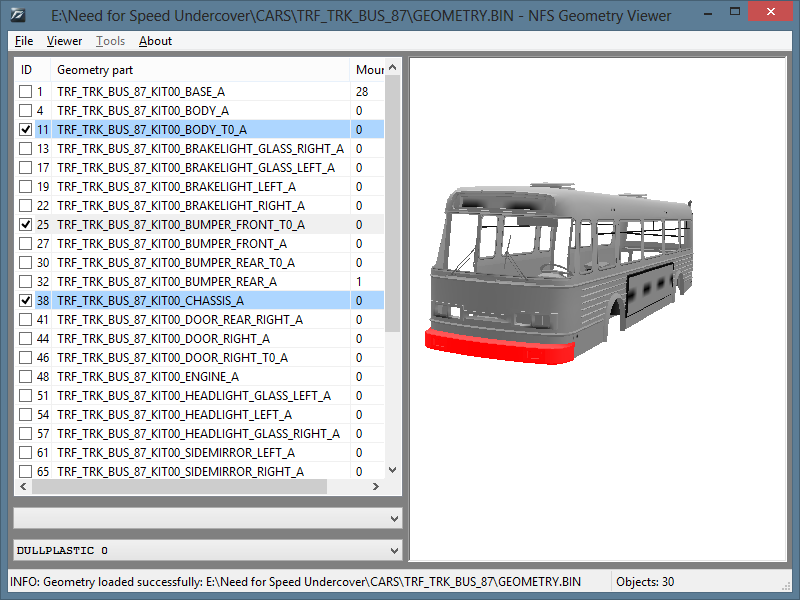Enable BRAKELIGHT_LEFT_A part checkbox
The image size is (800, 600).
pyautogui.click(x=25, y=187)
